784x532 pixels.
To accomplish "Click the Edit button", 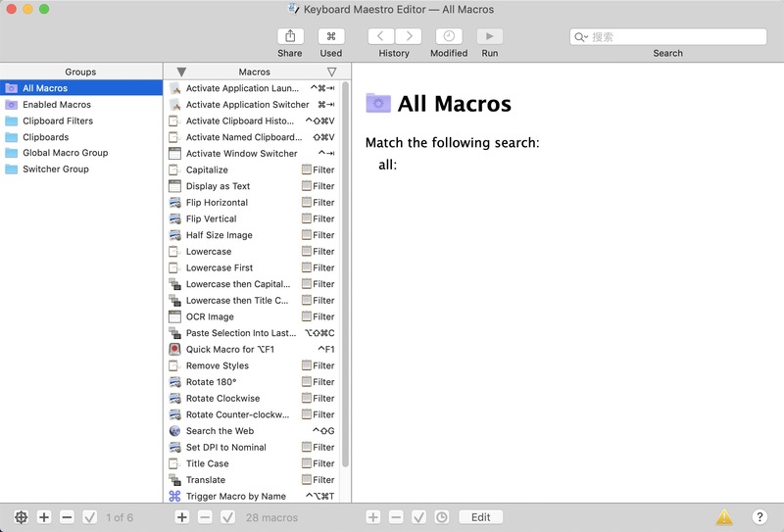I will point(481,517).
